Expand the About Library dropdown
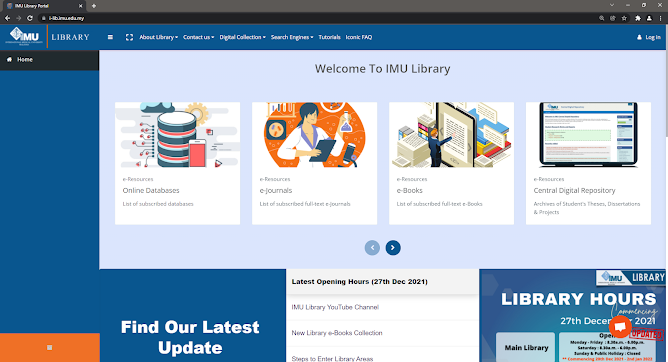 click(x=158, y=37)
